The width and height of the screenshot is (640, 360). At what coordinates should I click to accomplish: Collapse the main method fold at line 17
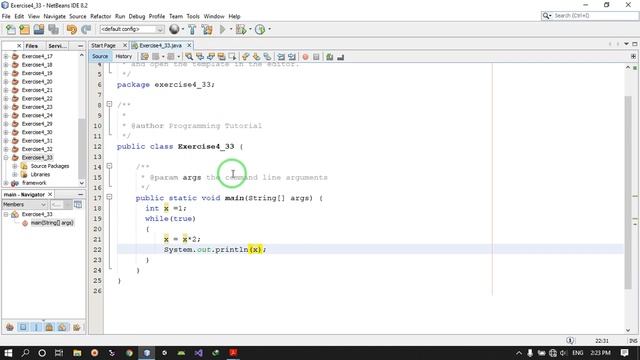[109, 197]
